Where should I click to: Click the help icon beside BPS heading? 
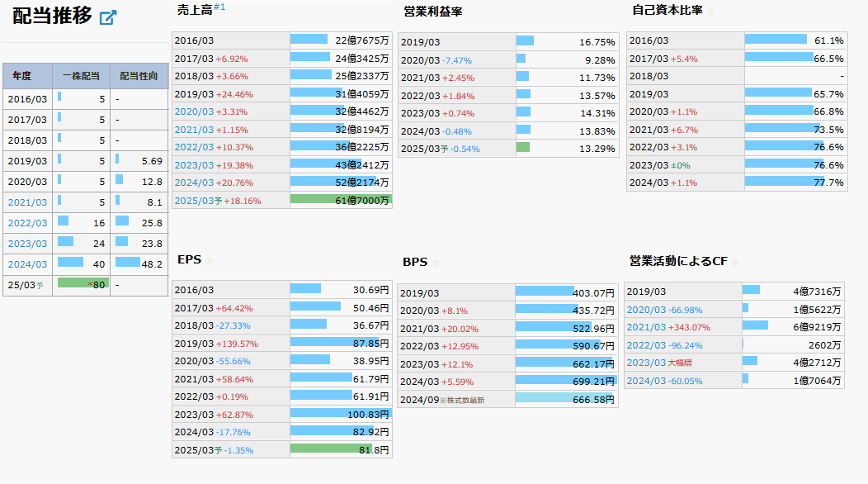pos(435,263)
